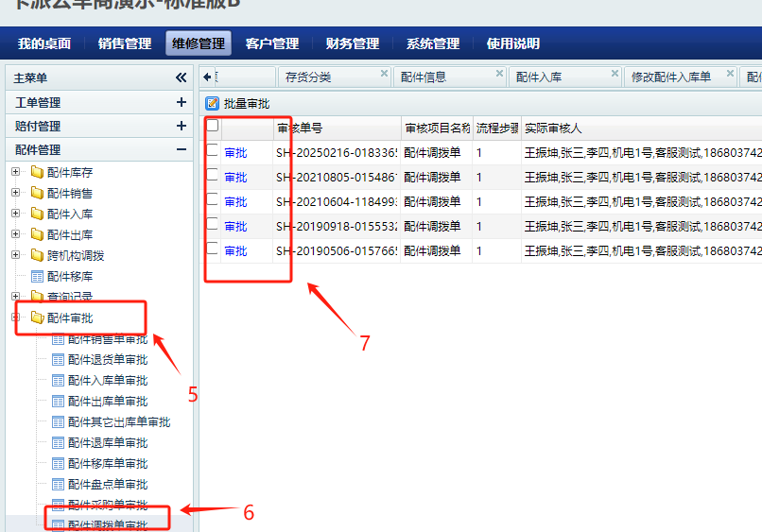Click the grid icon beside 配件移库
This screenshot has height=532, width=762.
point(37,276)
